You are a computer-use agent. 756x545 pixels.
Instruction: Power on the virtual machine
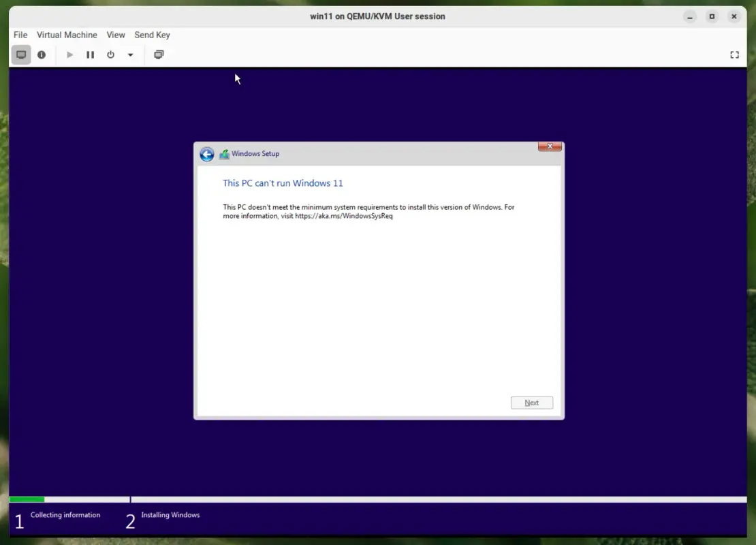[x=69, y=54]
